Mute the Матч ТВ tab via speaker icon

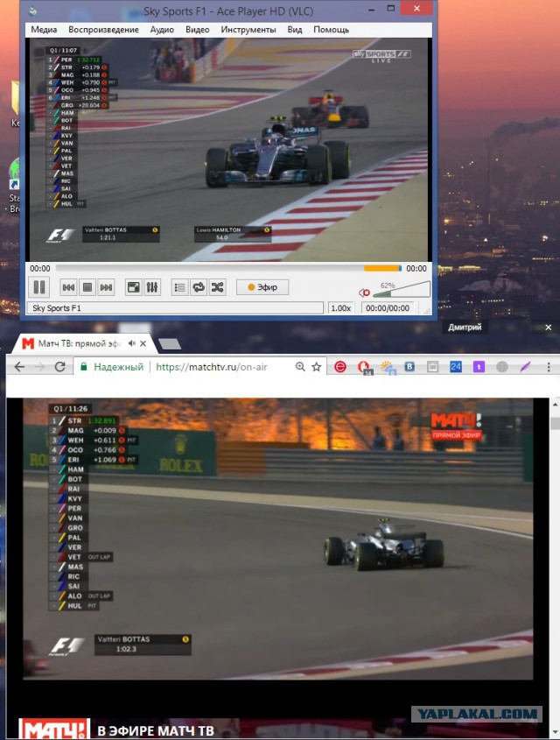click(132, 343)
